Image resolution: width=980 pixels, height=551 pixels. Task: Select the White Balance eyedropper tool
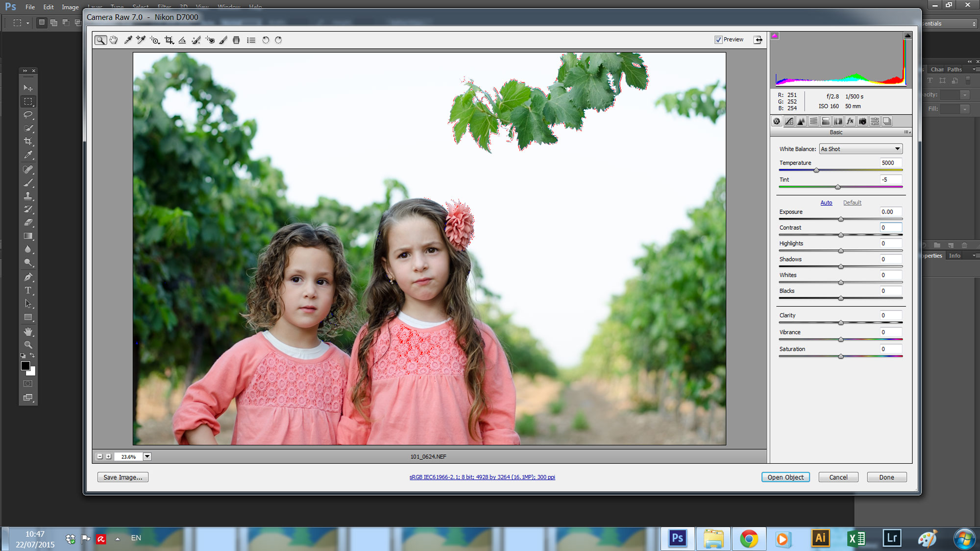(x=128, y=40)
